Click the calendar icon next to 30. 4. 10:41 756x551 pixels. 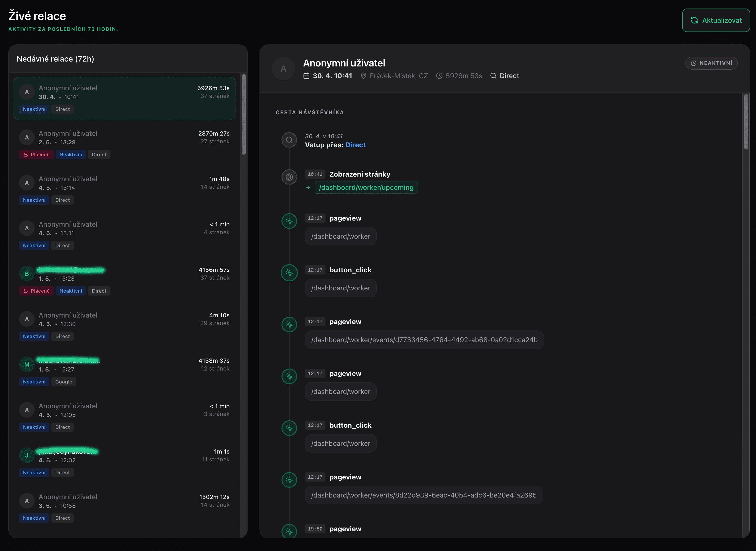306,76
